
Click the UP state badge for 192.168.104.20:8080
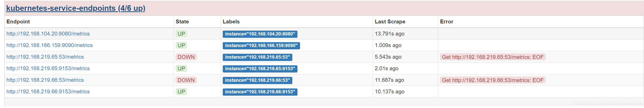[x=181, y=34]
